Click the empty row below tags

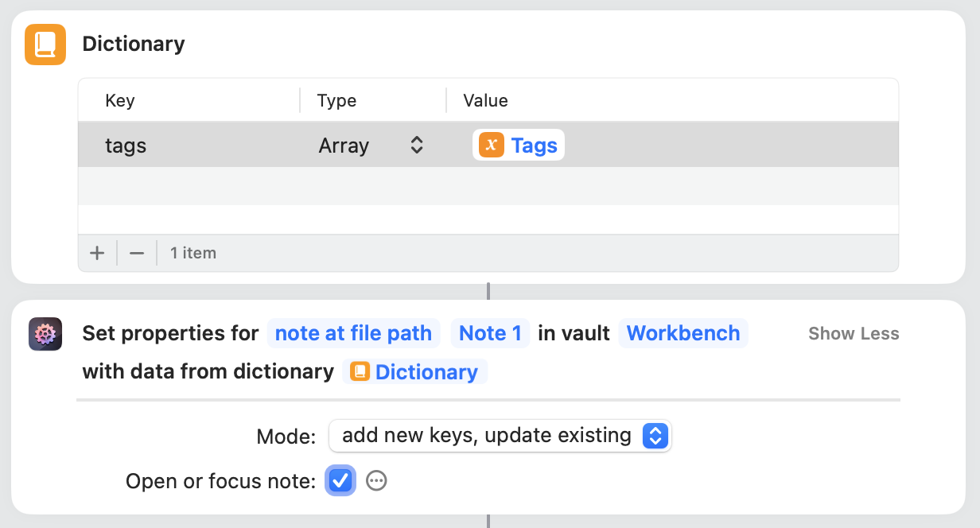[x=488, y=186]
